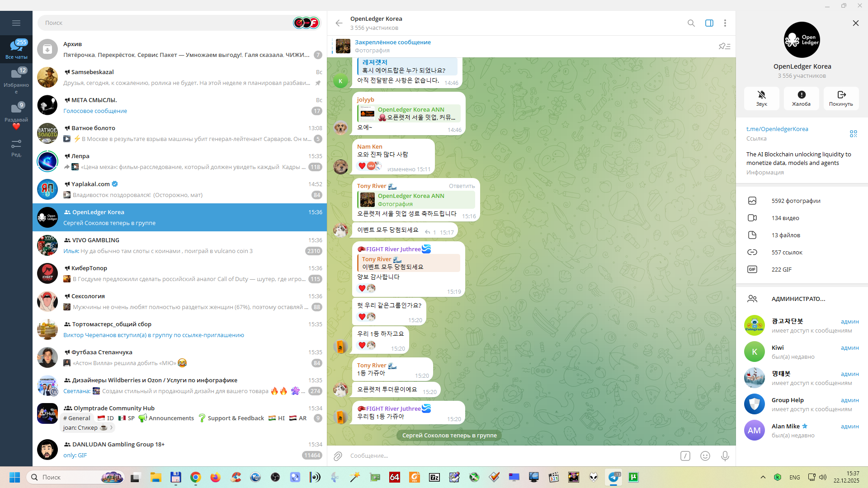
Task: Mute sound with the Звук button
Action: tap(761, 98)
